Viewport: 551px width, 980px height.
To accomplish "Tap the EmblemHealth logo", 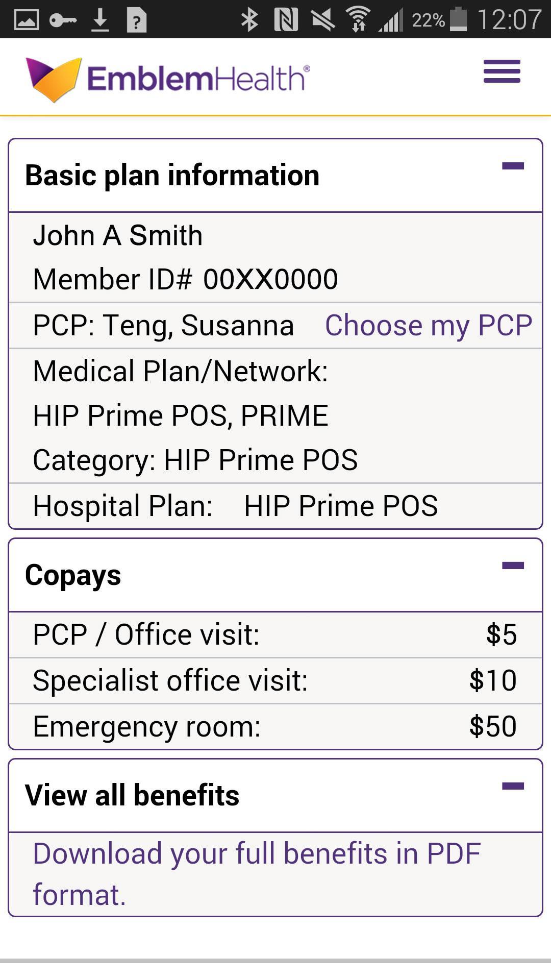I will pos(168,79).
